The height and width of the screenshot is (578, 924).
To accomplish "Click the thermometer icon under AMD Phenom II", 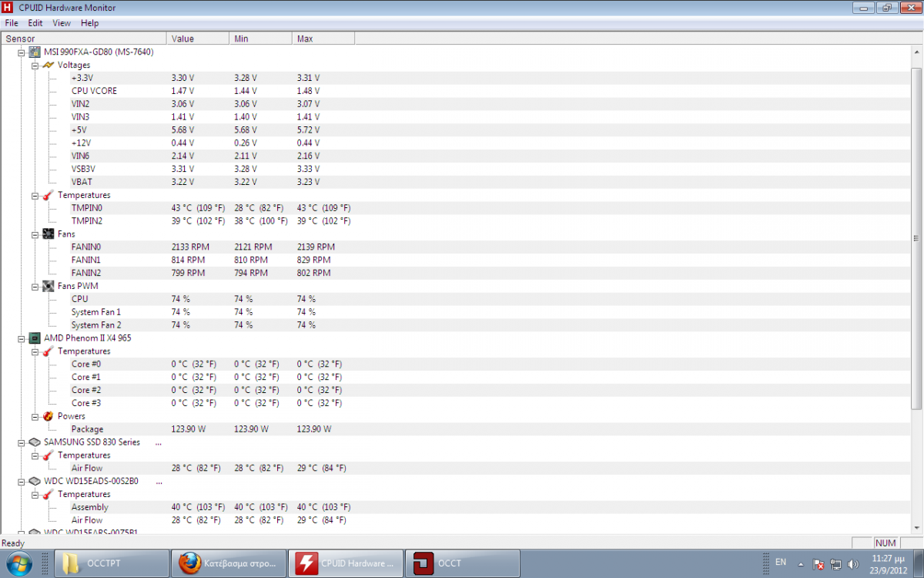I will click(49, 351).
